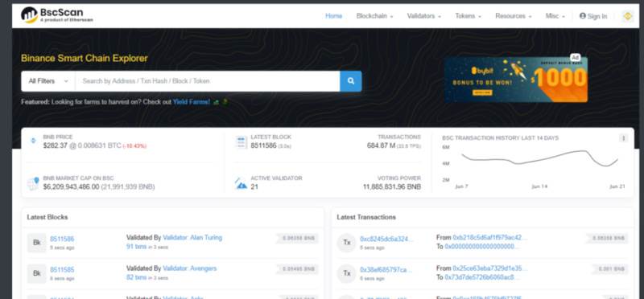
Task: Expand the Validators menu
Action: coord(424,16)
